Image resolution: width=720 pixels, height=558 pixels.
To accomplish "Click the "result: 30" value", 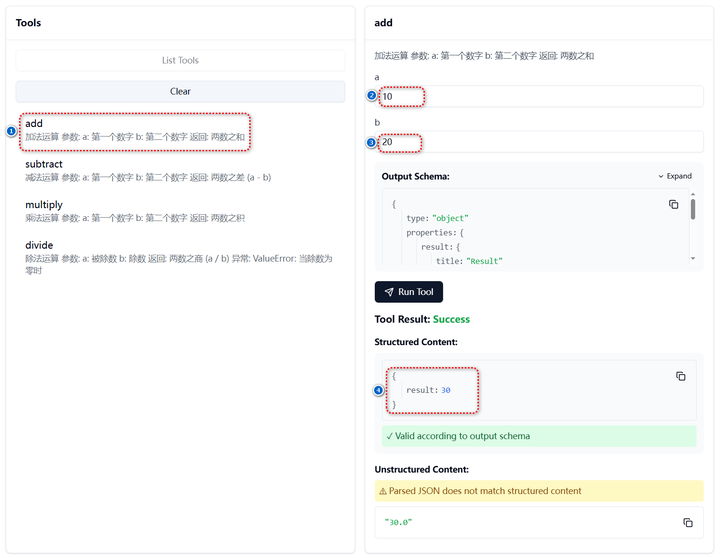I will point(428,390).
